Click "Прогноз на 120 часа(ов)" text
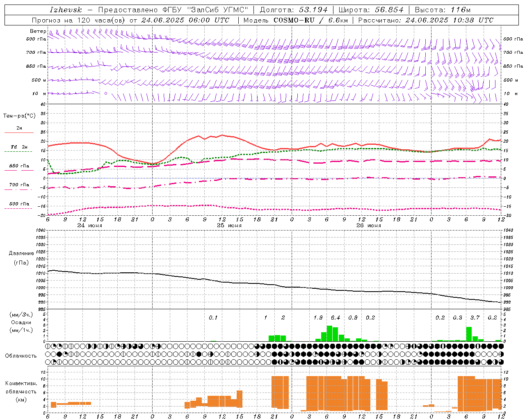Image resolution: width=525 pixels, height=420 pixels. [79, 20]
